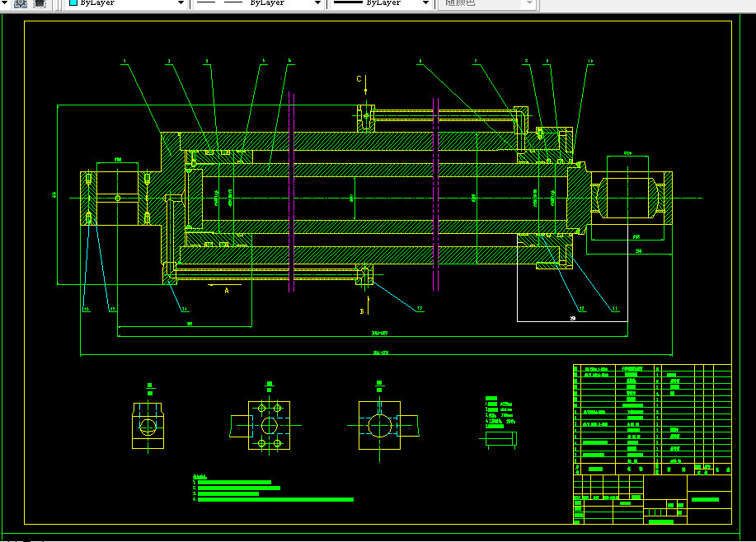Select the section marker letter C
The width and height of the screenshot is (756, 542).
point(359,79)
